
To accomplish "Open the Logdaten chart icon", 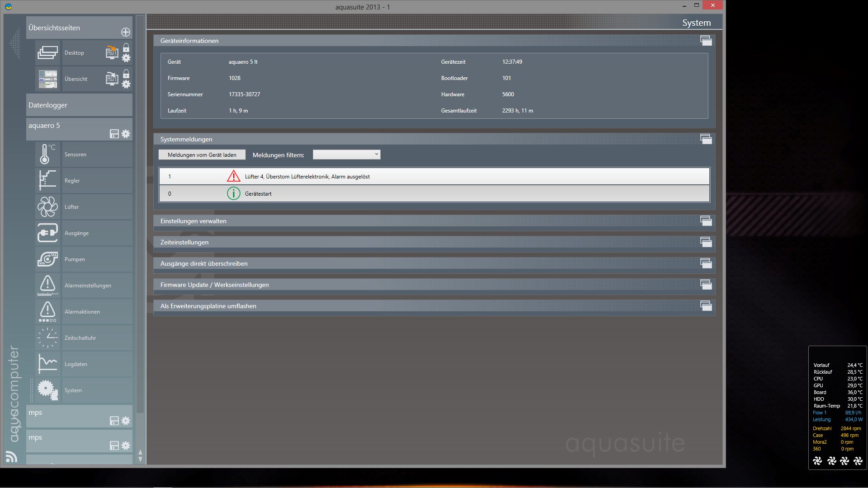I will (x=47, y=364).
